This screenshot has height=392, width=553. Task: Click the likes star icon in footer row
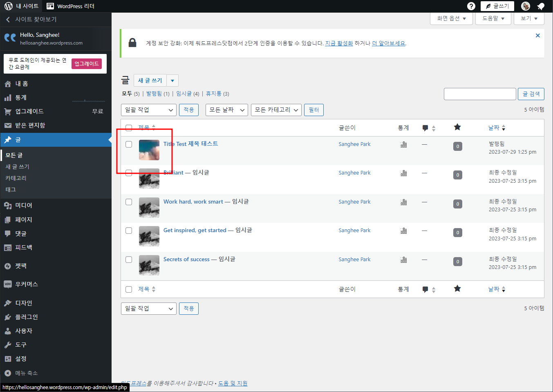point(457,289)
